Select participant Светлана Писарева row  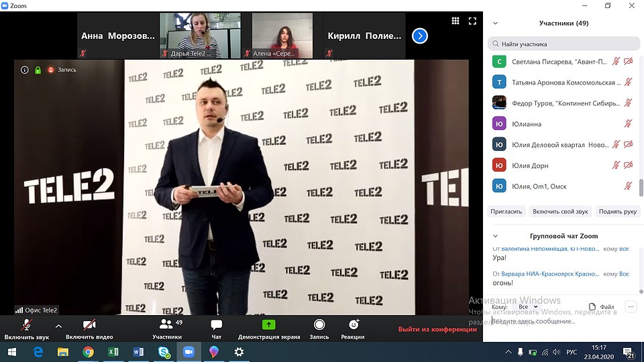(563, 62)
